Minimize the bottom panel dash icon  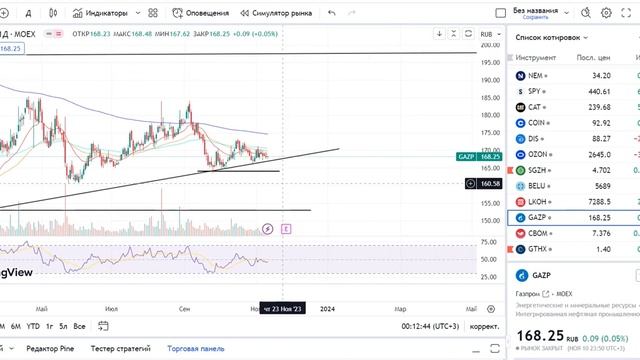[476, 350]
